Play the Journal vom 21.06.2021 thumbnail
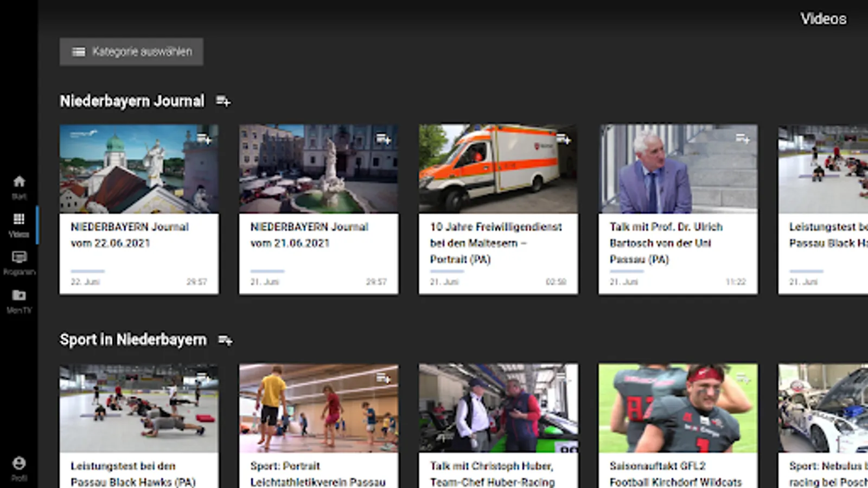This screenshot has width=868, height=488. click(x=319, y=169)
